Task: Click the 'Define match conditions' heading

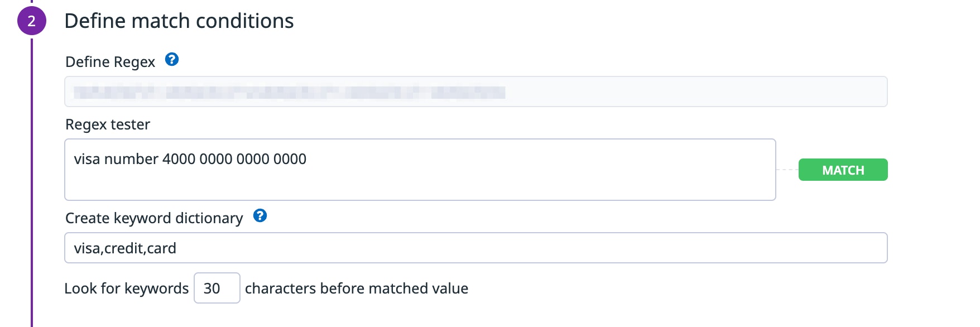Action: (179, 21)
